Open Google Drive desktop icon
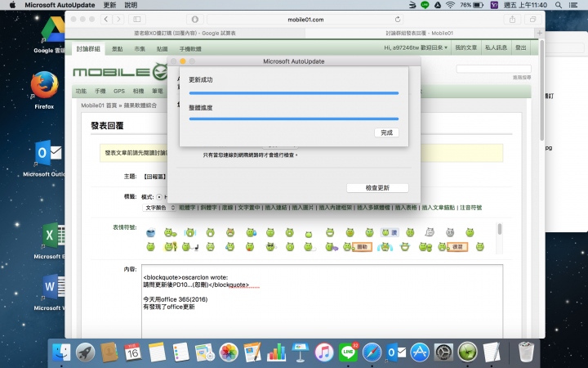The width and height of the screenshot is (588, 368). pos(53,30)
